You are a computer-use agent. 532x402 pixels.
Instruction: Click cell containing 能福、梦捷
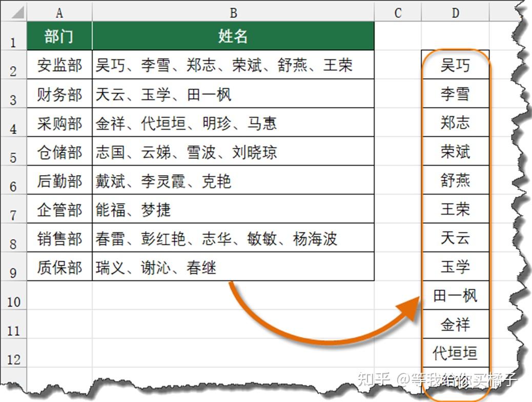pos(233,209)
